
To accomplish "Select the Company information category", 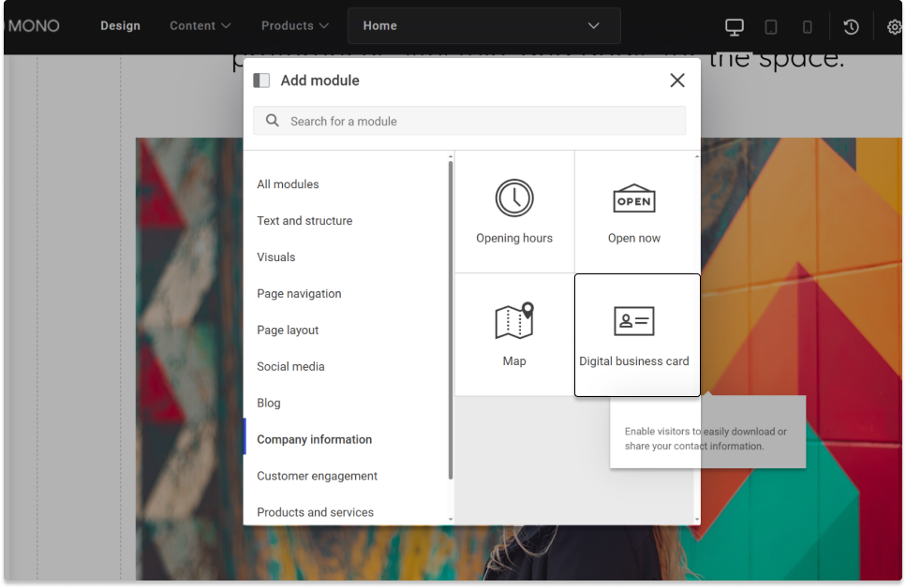I will coord(314,439).
